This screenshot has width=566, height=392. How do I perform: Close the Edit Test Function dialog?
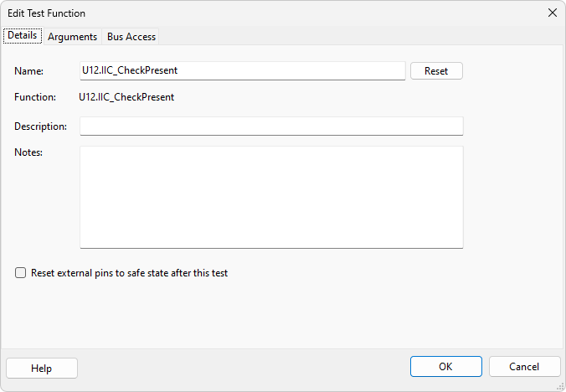pyautogui.click(x=552, y=13)
